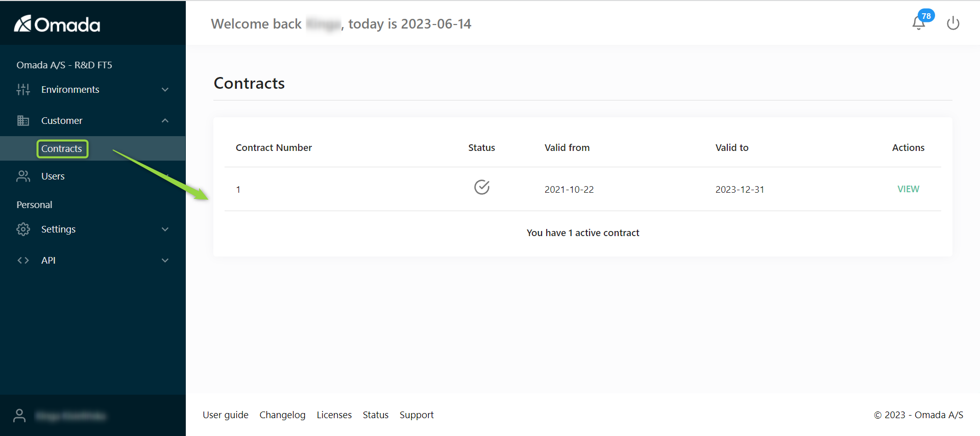
Task: Select the Environments sliders icon
Action: point(23,90)
